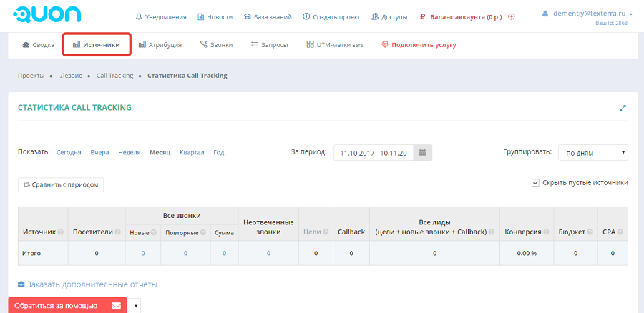Show statistics for Год
This screenshot has width=644, height=313.
tap(219, 153)
